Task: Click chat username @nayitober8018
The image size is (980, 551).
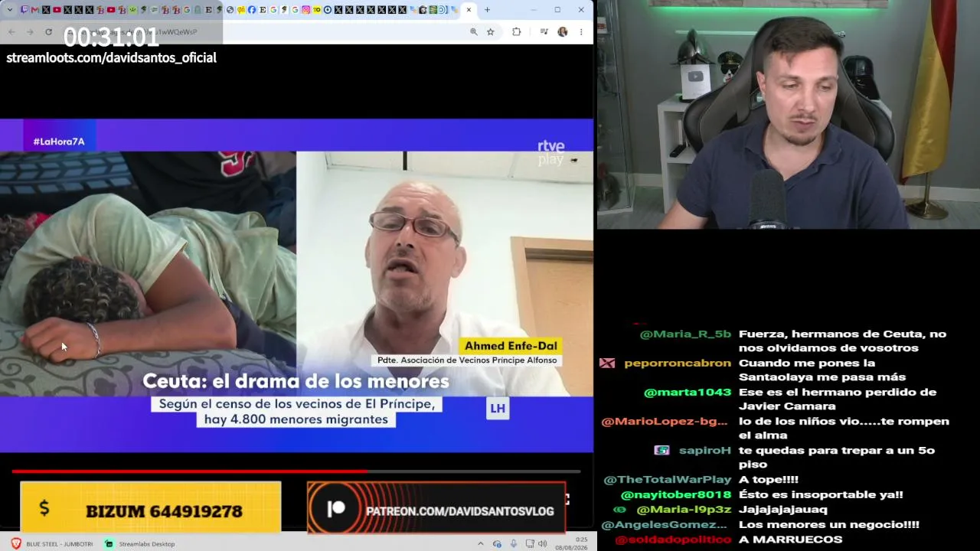Action: tap(676, 495)
